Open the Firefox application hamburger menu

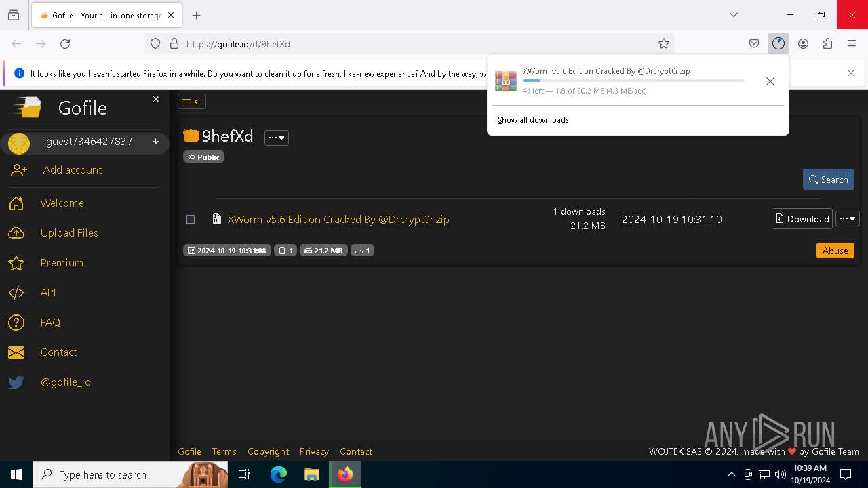pyautogui.click(x=852, y=44)
